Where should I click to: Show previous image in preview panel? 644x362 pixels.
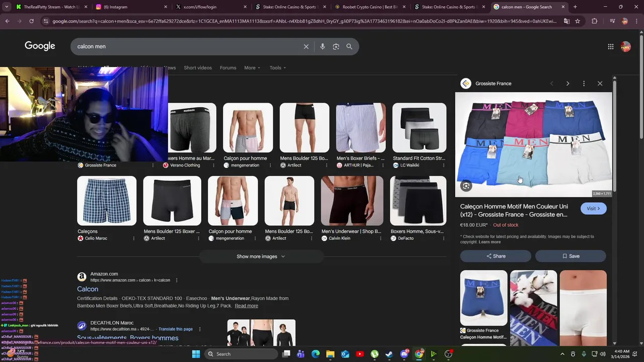[551, 83]
